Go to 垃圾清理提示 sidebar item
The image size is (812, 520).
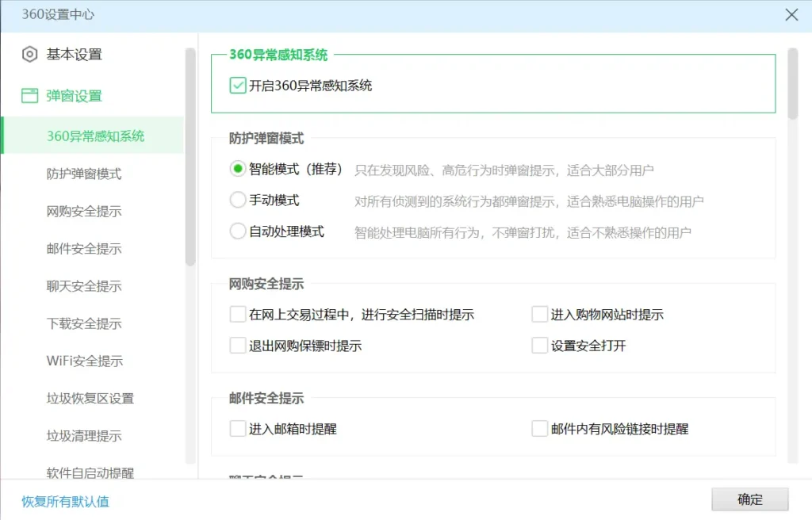(84, 435)
